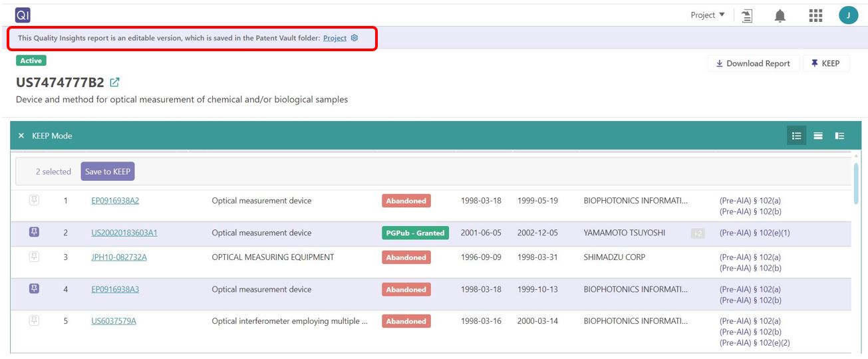The height and width of the screenshot is (359, 868).
Task: Click the Download Report button
Action: 753,64
